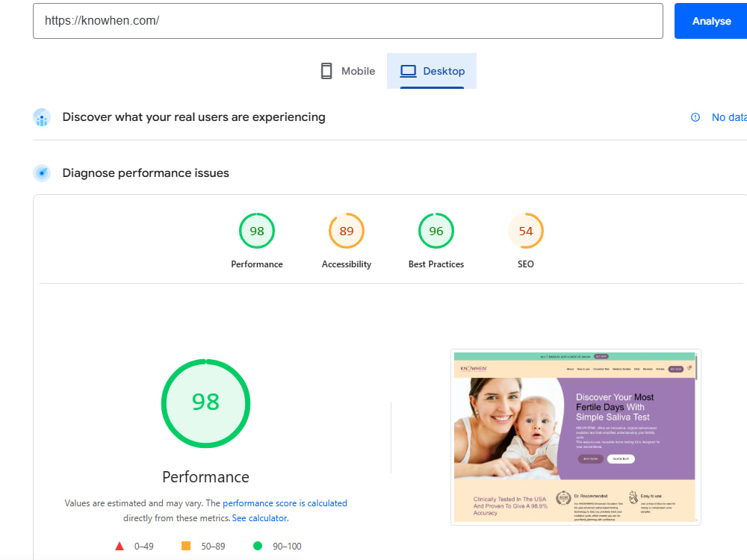This screenshot has width=747, height=560.
Task: Open the Best Practices score gauge 96
Action: [x=436, y=231]
